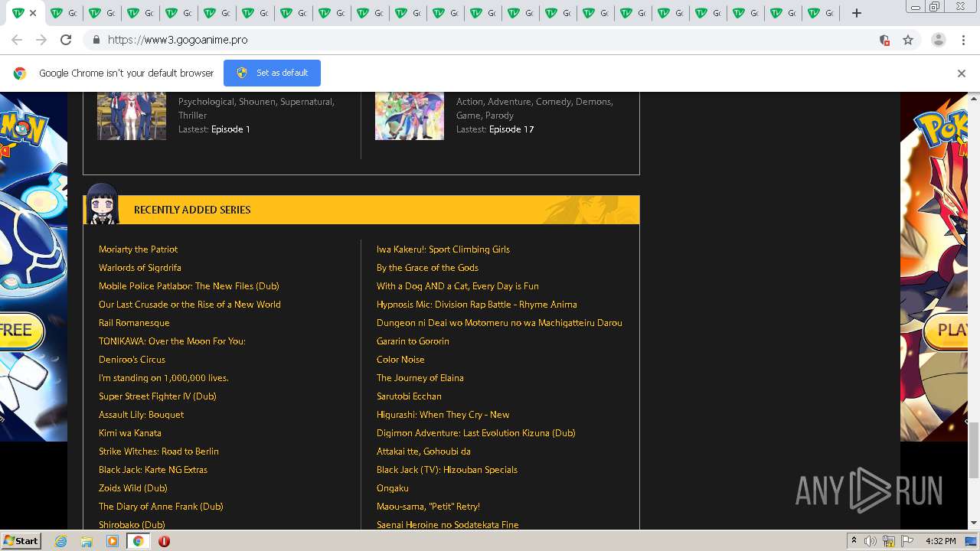Click the blocked content icon in the address bar
Screen dimensions: 980x551
(x=884, y=40)
